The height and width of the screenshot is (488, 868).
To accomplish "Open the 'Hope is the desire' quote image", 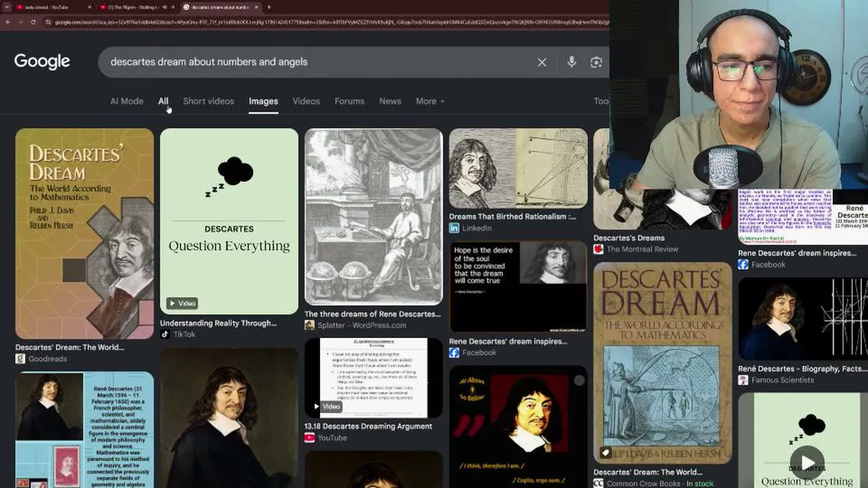I will click(x=518, y=286).
